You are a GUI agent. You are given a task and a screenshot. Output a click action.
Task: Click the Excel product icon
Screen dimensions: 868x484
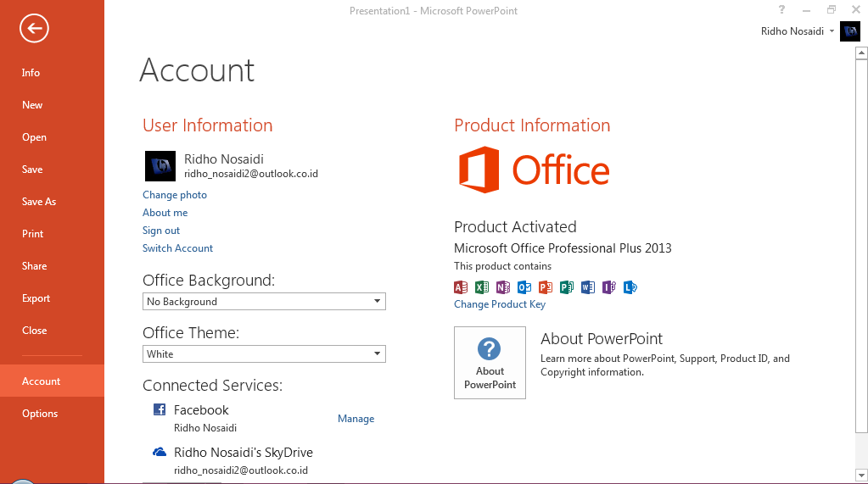tap(482, 287)
